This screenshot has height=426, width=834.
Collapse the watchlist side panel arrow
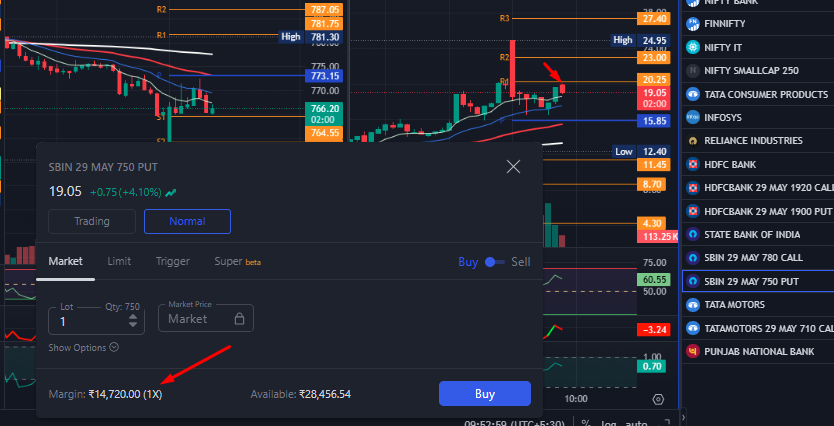(683, 417)
